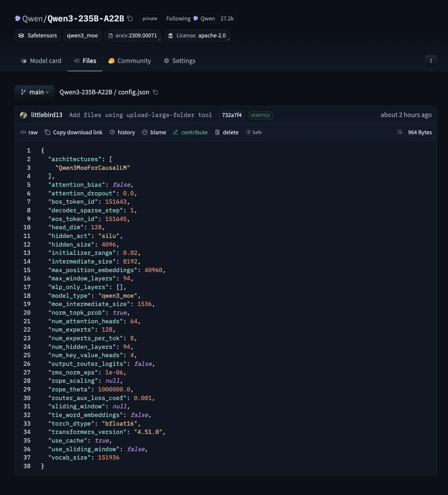Open the three-dot more options menu
The image size is (448, 495).
pos(431,61)
